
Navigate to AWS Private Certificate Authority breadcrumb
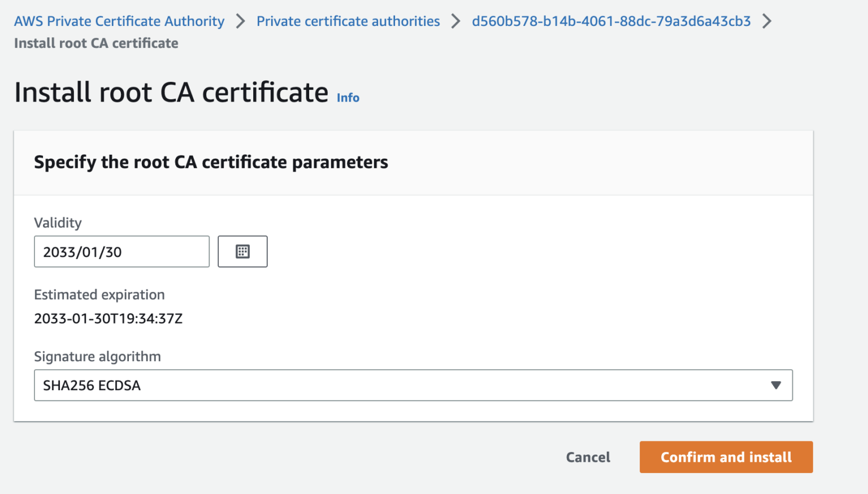(119, 21)
